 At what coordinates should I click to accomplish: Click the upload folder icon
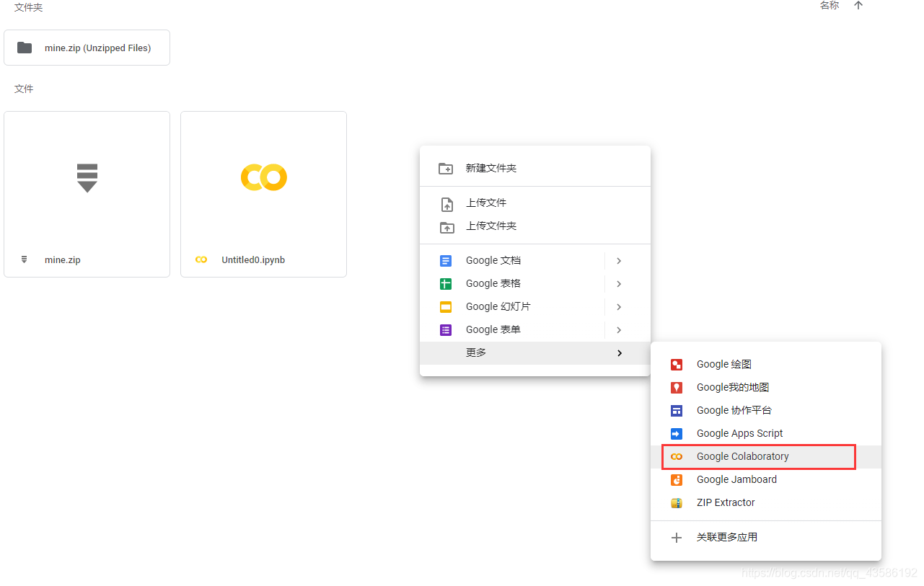point(446,227)
